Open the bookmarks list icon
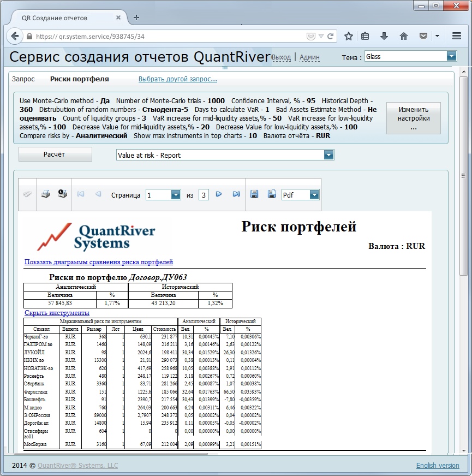Screen dimensions: 472x476 click(365, 37)
